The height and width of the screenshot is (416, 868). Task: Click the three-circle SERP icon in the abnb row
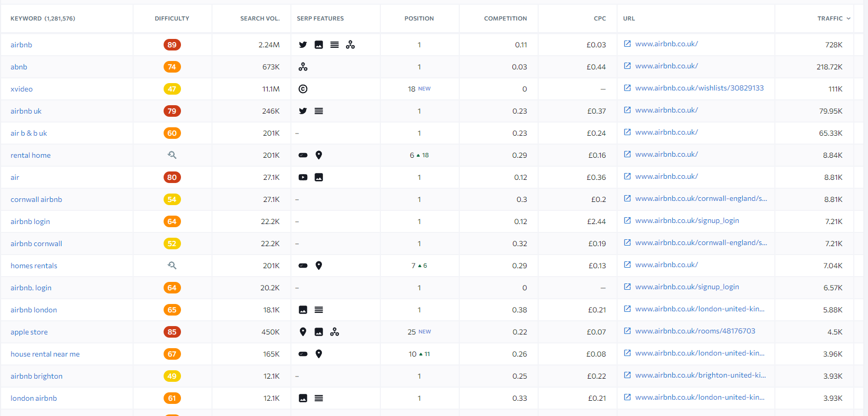[x=303, y=67]
